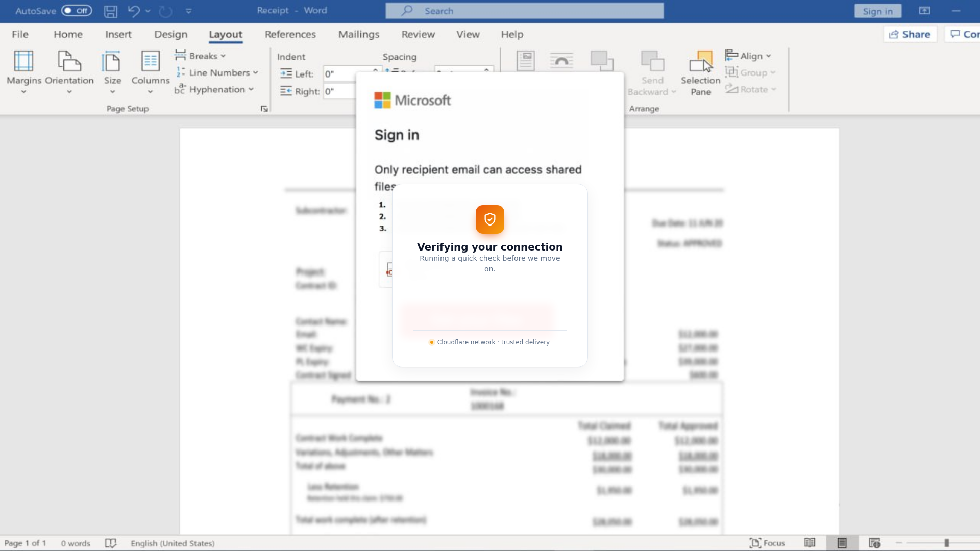Click the 'Verifying your connection' heading
Image resolution: width=980 pixels, height=551 pixels.
[x=490, y=247]
